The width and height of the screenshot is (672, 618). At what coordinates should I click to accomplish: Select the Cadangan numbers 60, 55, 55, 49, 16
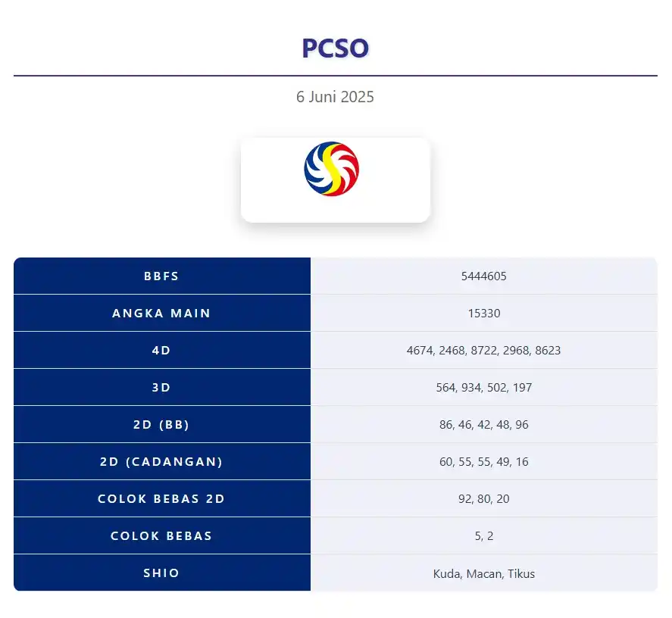coord(484,461)
